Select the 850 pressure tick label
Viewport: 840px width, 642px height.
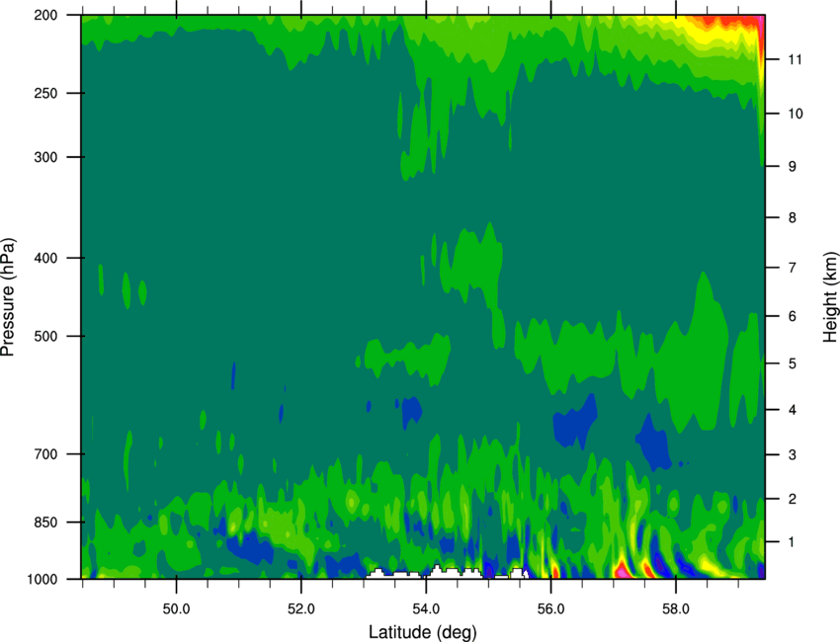(x=45, y=522)
